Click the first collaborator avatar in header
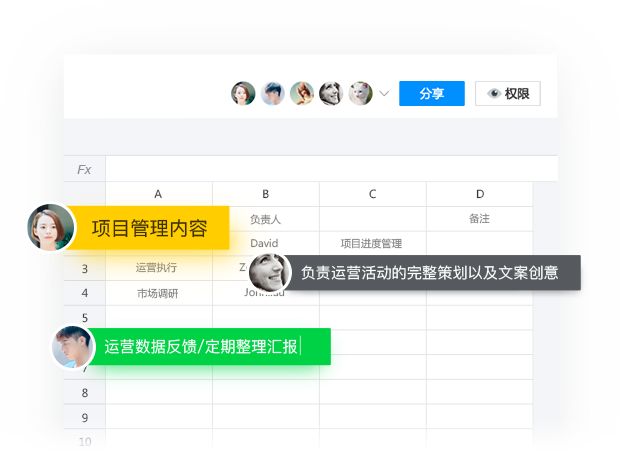The image size is (620, 470). point(243,94)
